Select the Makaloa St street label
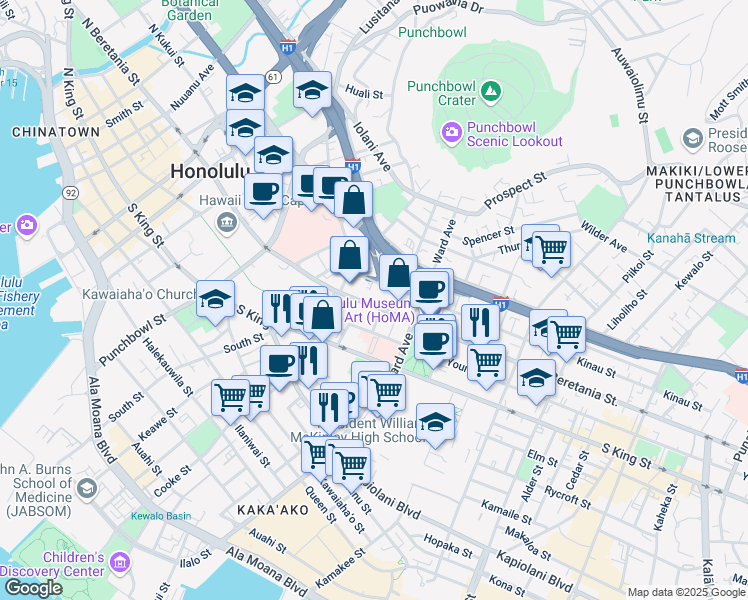The image size is (748, 600). [528, 543]
